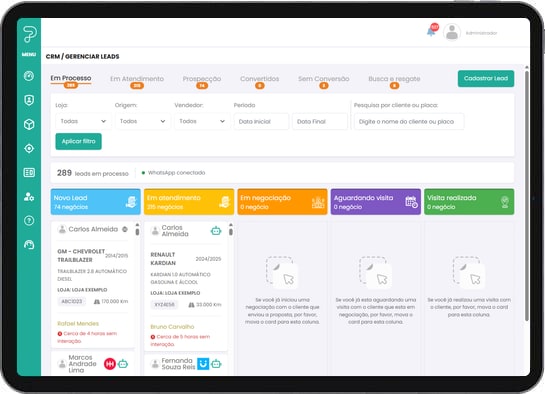
Task: Click the small icon next to Carlos Almeida Trailblazer
Action: (x=125, y=229)
